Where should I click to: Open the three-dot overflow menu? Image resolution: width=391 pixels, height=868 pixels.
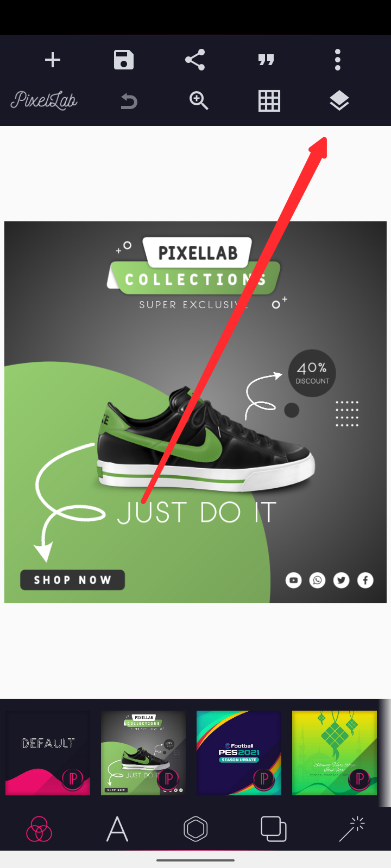pos(338,60)
